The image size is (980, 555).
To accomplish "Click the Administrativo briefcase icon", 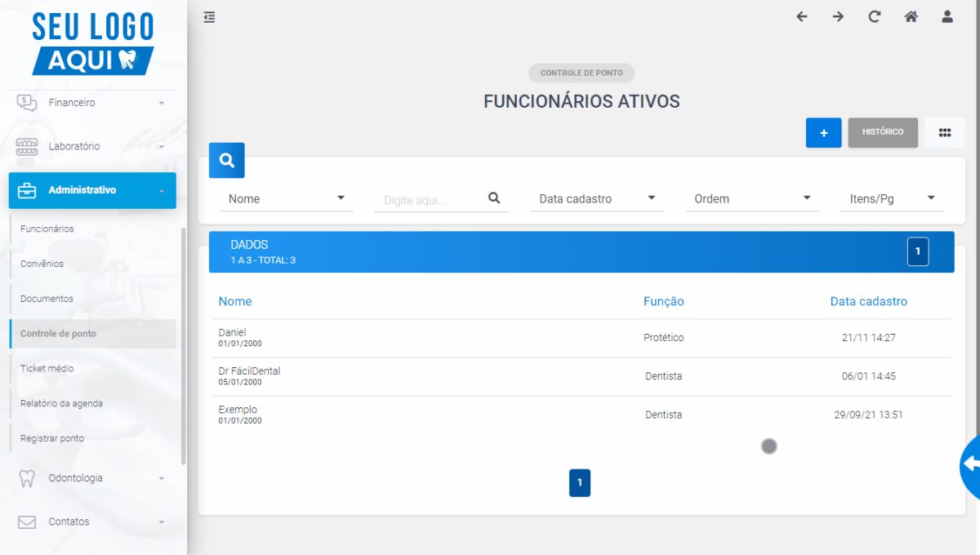I will [x=27, y=190].
